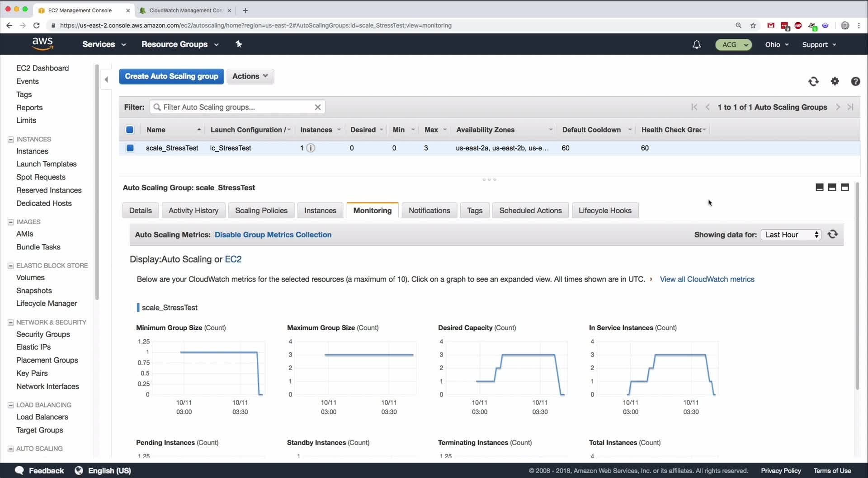The width and height of the screenshot is (868, 478).
Task: Toggle the select-all checkbox in table header
Action: pyautogui.click(x=130, y=130)
